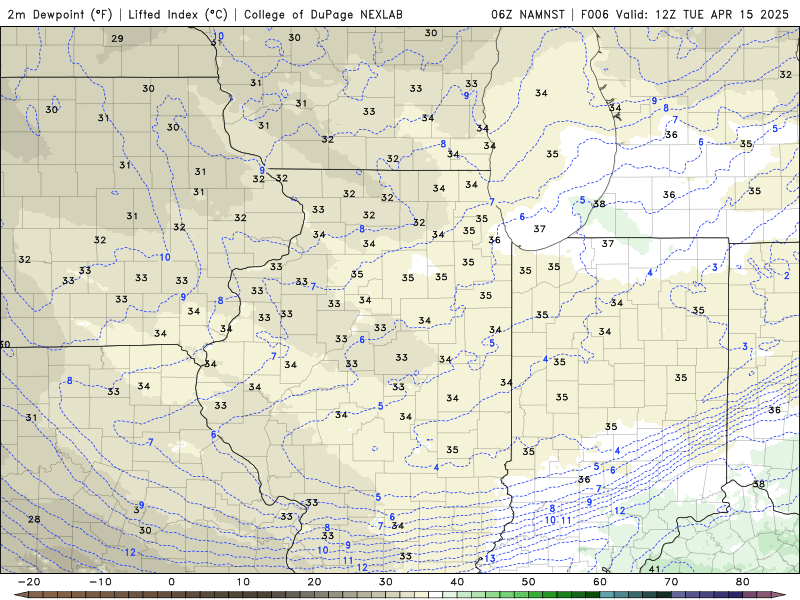Click the dewpoint value 28 on the map
This screenshot has height=600, width=800.
click(x=34, y=519)
